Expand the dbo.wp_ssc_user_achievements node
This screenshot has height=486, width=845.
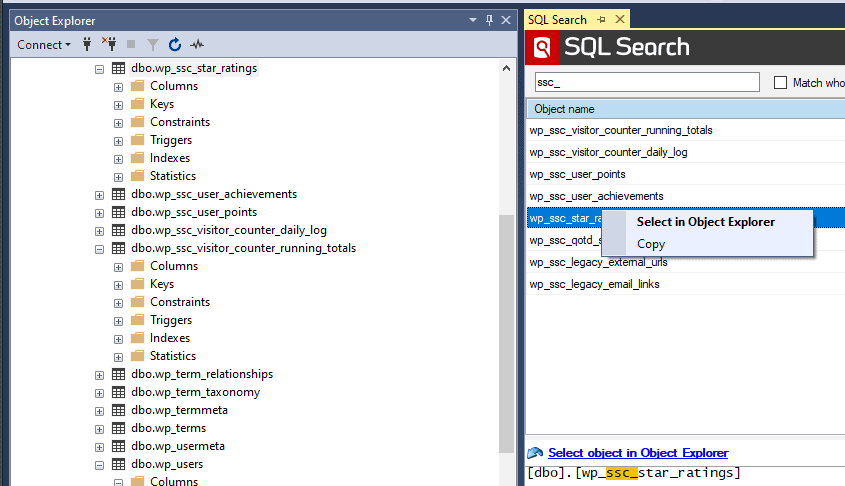point(99,195)
